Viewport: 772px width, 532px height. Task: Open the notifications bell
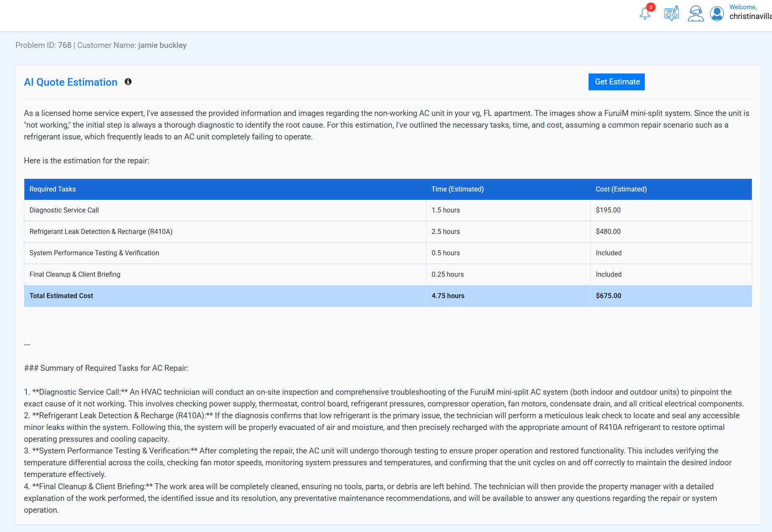(x=645, y=13)
